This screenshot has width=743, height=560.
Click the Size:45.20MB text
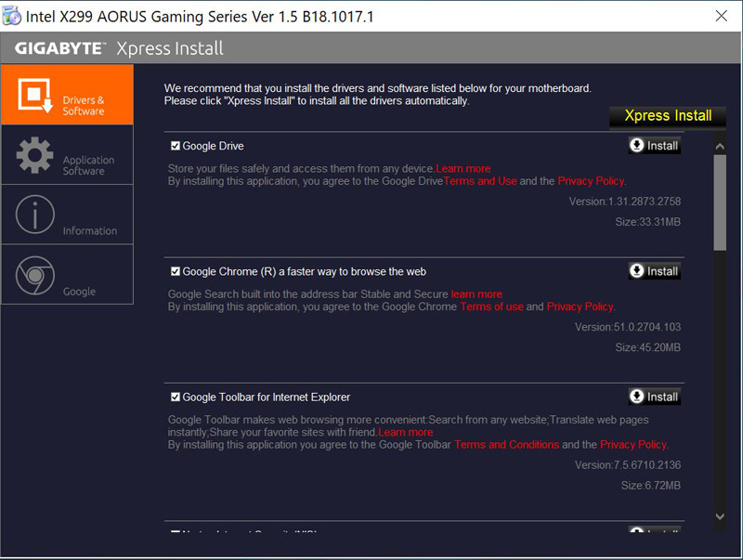tap(647, 347)
